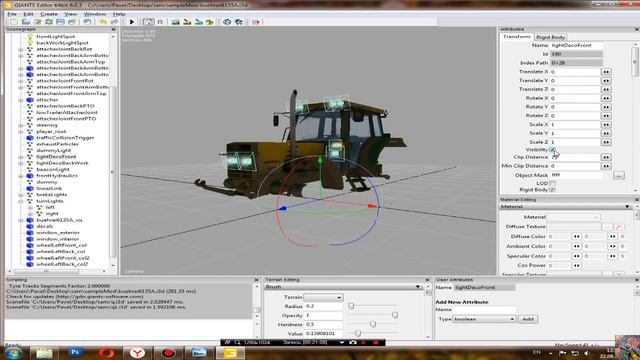Open the File menu
Viewport: 640px width, 360px height.
click(12, 14)
